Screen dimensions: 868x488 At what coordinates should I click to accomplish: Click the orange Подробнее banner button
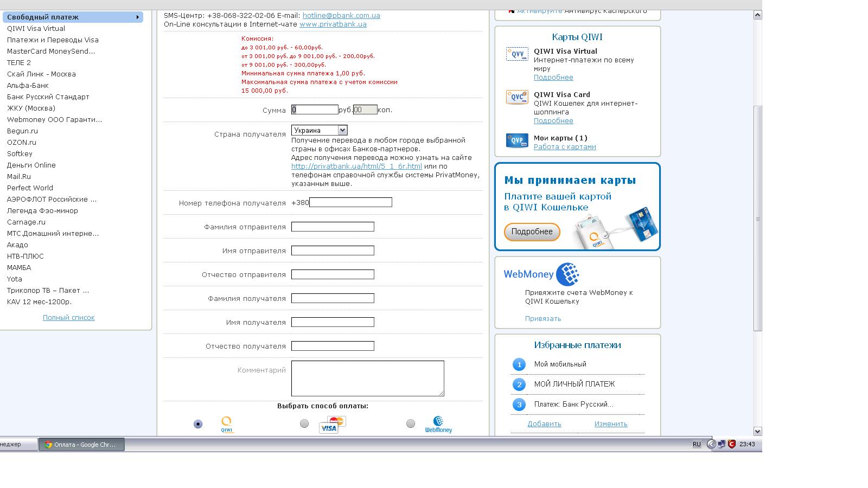[x=532, y=232]
